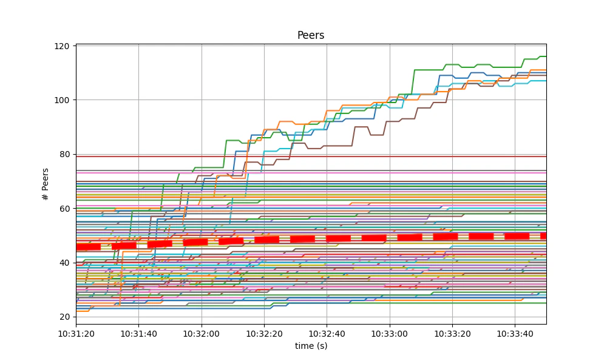The height and width of the screenshot is (364, 607).
Task: Click the 10:31:20 time tick label
Action: tap(76, 334)
